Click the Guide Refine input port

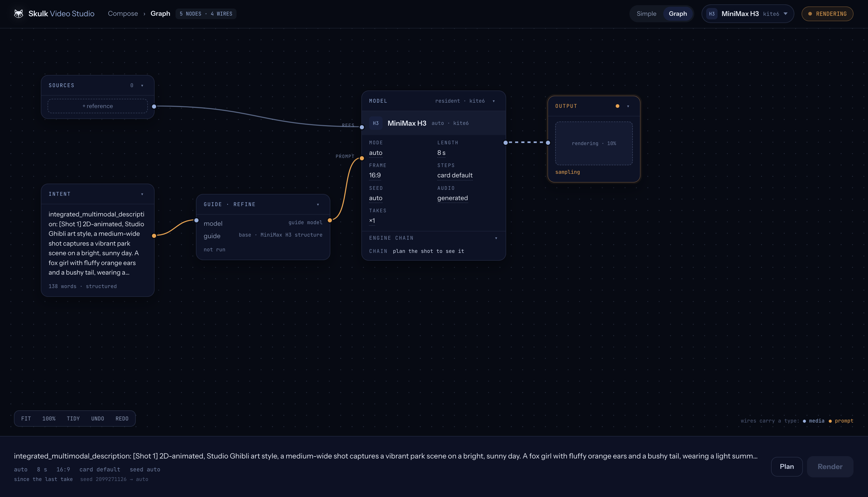[196, 221]
